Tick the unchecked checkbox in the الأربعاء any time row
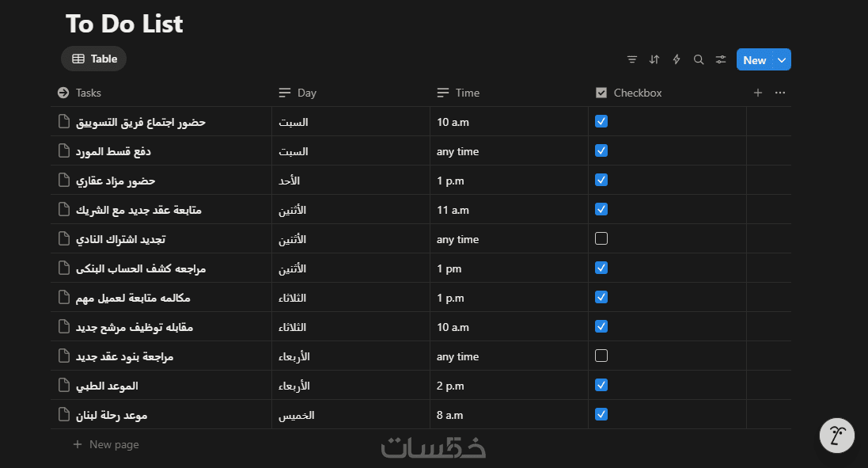This screenshot has height=468, width=868. click(x=601, y=356)
